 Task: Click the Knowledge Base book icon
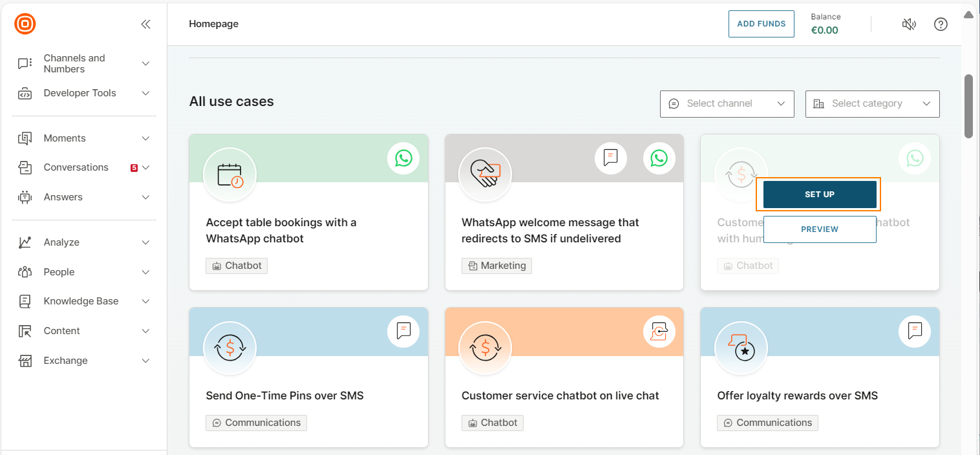coord(25,301)
